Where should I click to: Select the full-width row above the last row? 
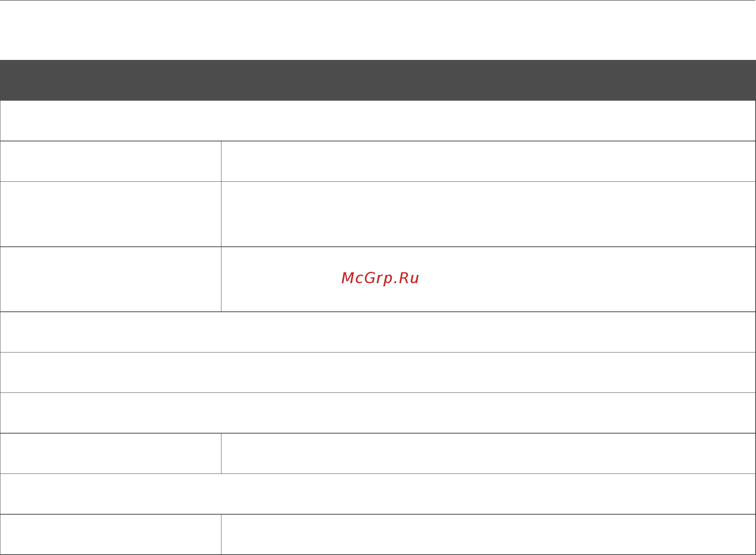[378, 494]
